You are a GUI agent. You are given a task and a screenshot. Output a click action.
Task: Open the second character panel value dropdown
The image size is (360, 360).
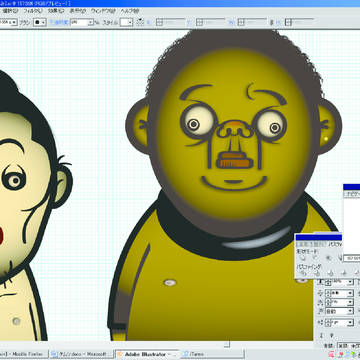[x=350, y=293]
